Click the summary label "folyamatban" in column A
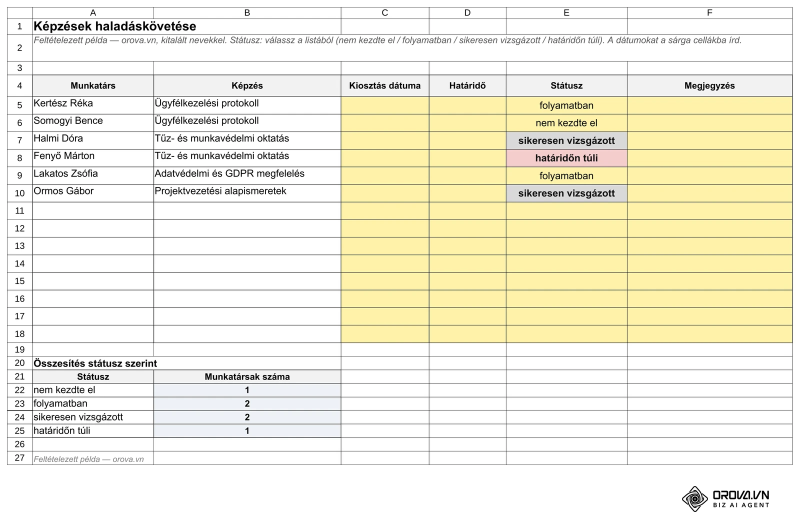 pos(93,403)
